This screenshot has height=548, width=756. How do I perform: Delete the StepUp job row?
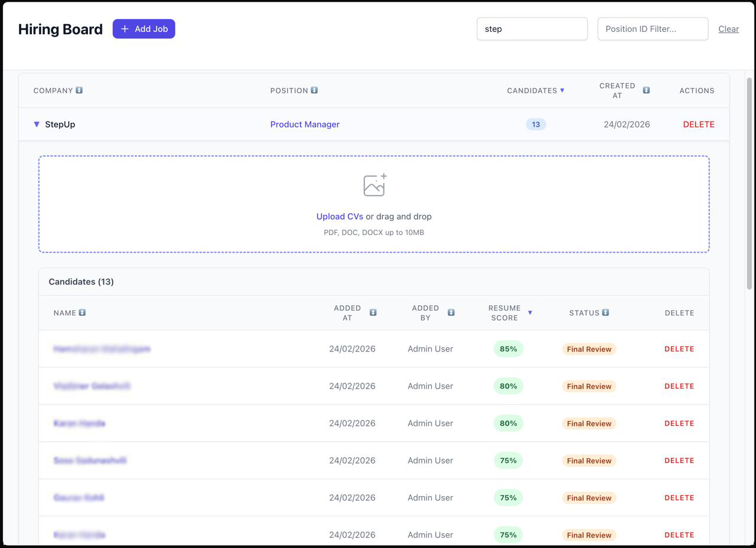[699, 124]
